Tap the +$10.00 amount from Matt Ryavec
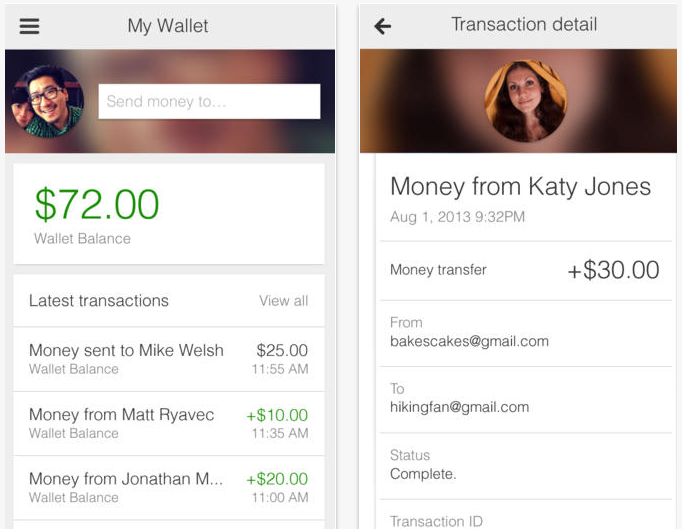 coord(277,415)
